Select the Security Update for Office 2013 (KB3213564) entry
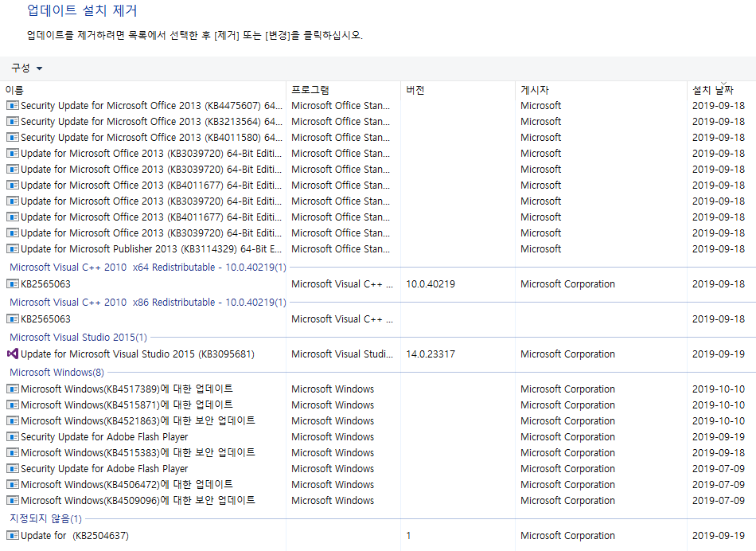 click(151, 121)
